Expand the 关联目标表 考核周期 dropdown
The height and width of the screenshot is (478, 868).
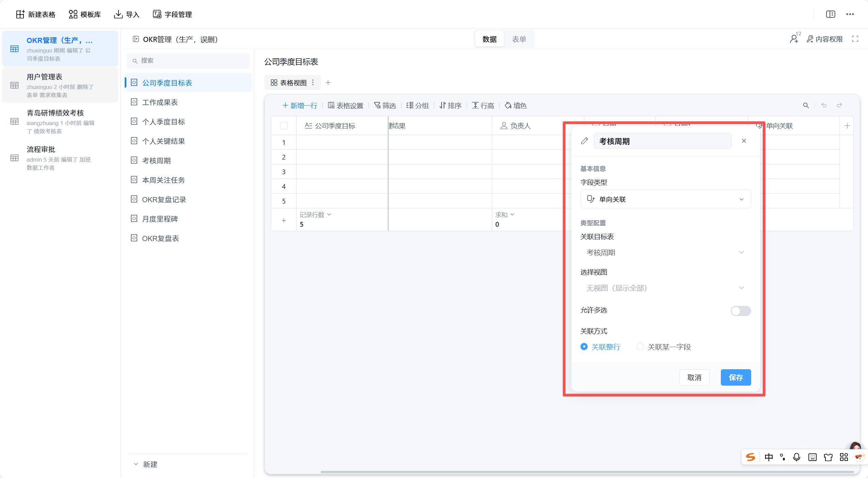[x=665, y=253]
